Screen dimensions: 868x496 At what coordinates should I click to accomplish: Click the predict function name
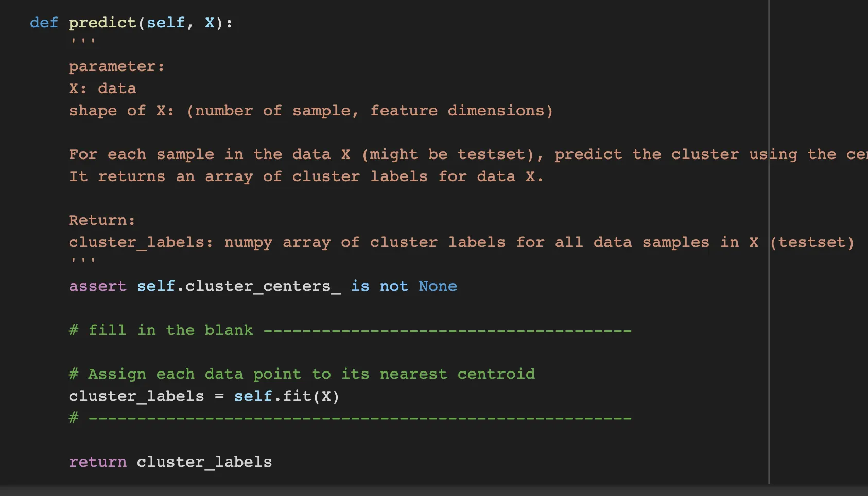(102, 23)
